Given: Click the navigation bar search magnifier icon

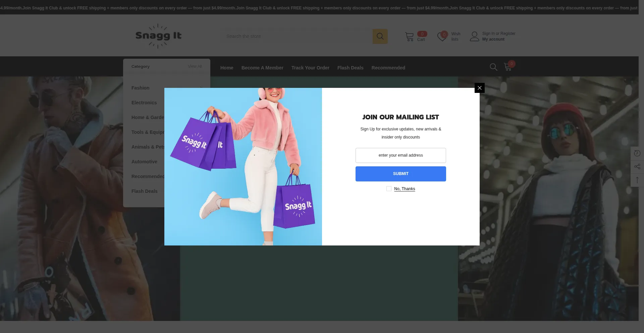Looking at the screenshot, I should (493, 67).
